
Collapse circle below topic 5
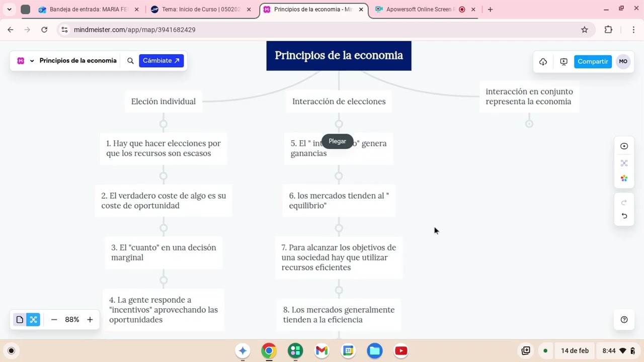pos(339,176)
